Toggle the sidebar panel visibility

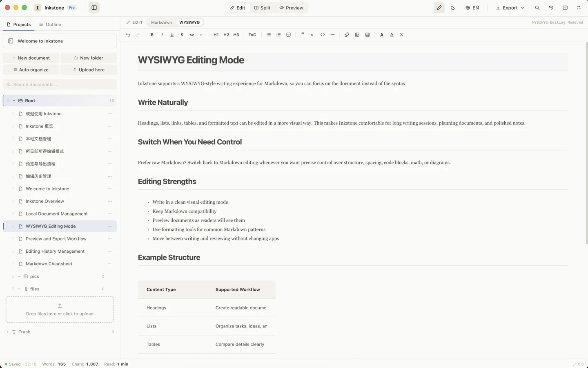pyautogui.click(x=94, y=8)
